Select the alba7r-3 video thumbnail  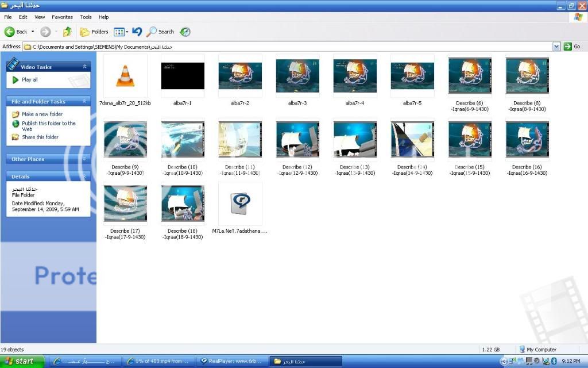pyautogui.click(x=297, y=76)
